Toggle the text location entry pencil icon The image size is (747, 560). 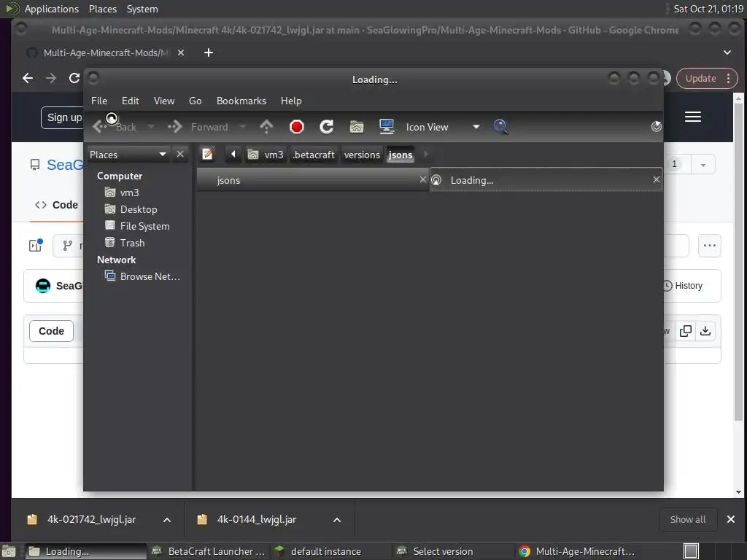point(207,155)
